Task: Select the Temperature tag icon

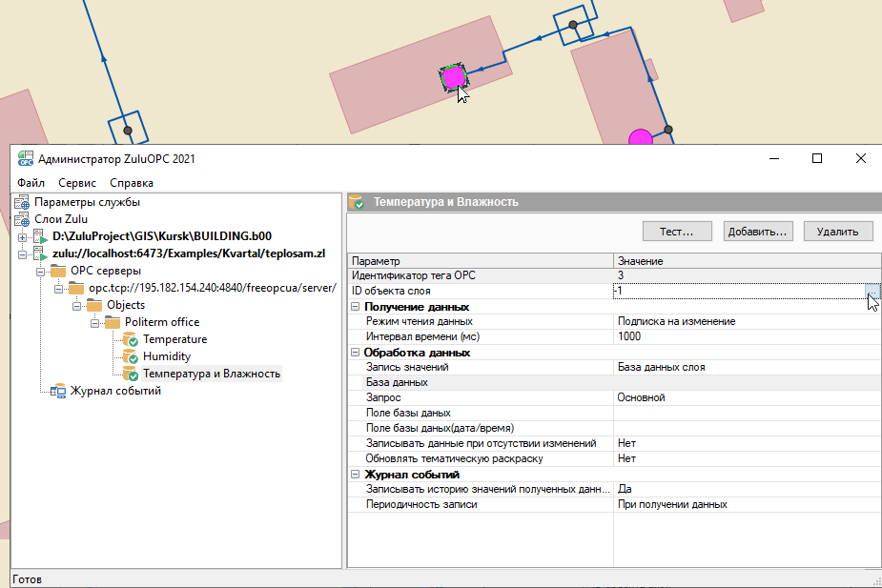Action: 130,339
